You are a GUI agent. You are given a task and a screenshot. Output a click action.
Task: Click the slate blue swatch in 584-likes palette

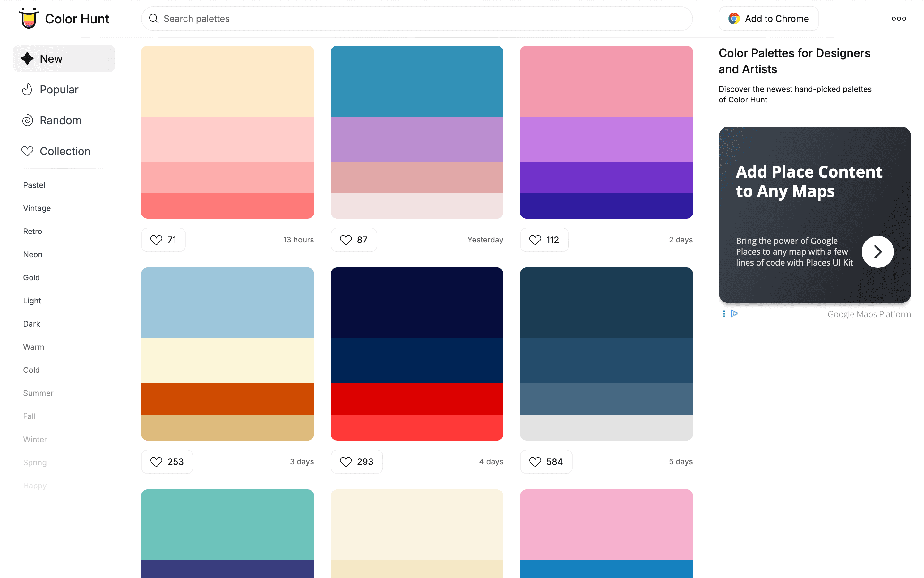[606, 399]
